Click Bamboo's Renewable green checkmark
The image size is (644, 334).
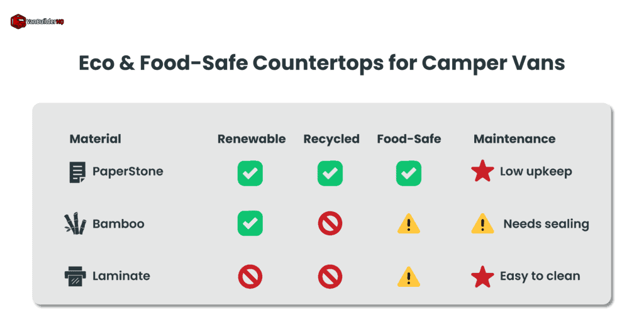[250, 223]
